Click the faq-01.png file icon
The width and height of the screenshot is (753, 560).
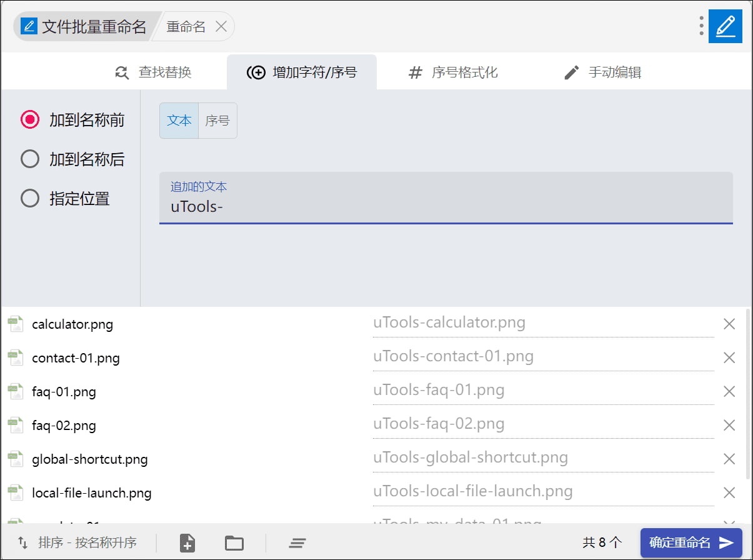(15, 391)
